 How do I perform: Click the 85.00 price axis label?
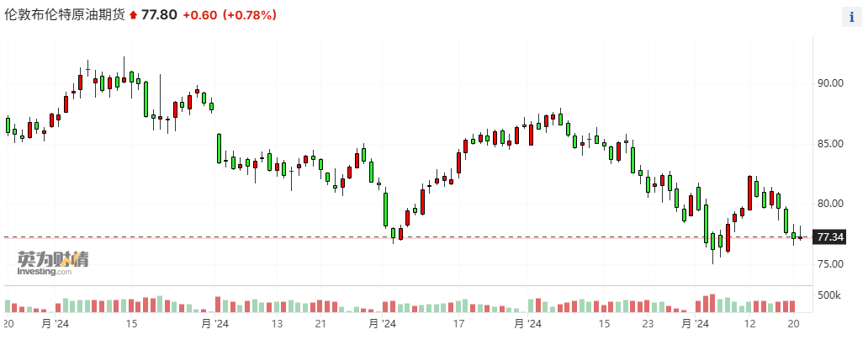point(830,144)
